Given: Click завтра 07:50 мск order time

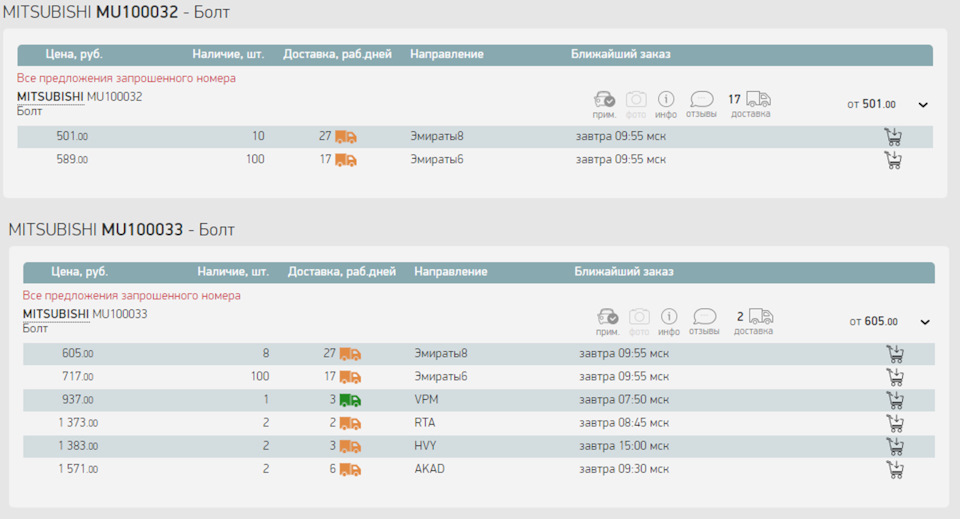Looking at the screenshot, I should 624,400.
